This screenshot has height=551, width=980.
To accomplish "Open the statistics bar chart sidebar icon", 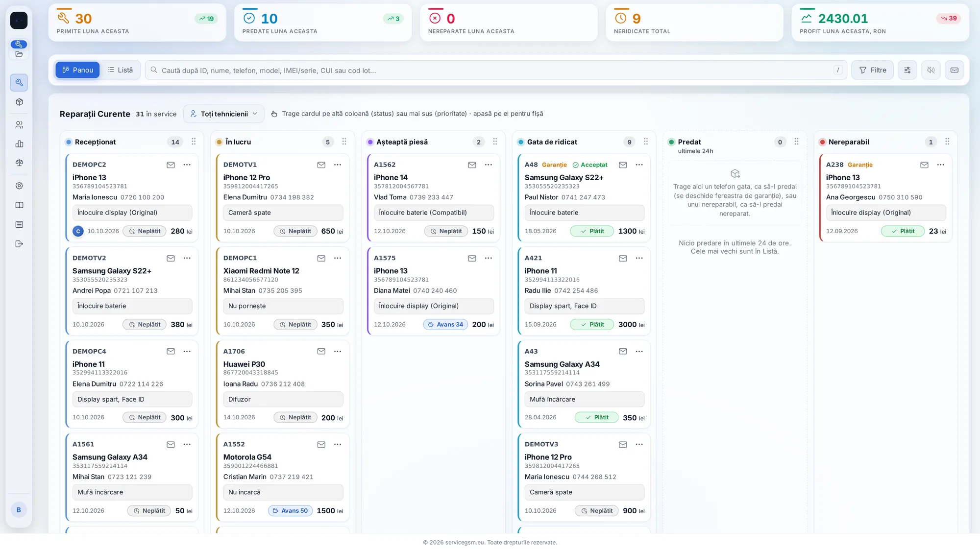I will click(19, 144).
